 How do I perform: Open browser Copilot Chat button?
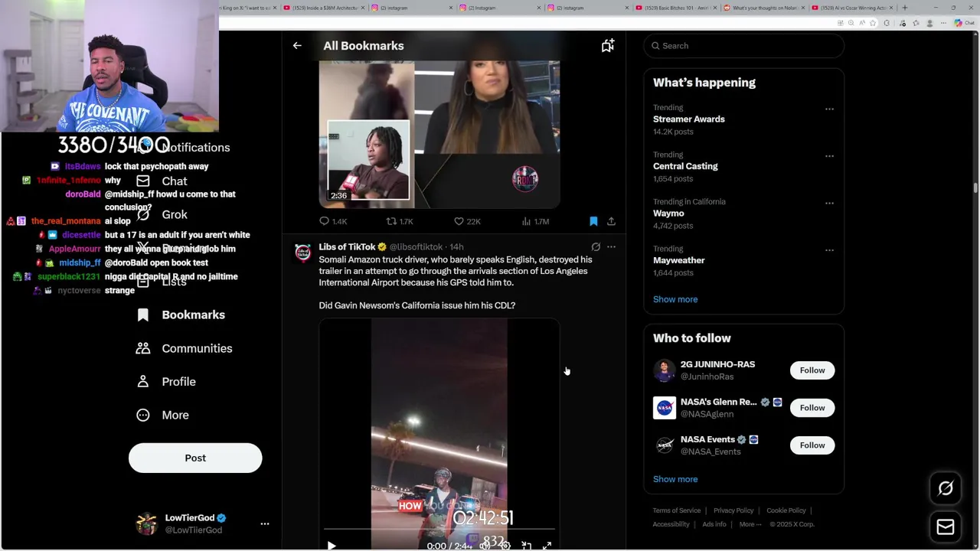pyautogui.click(x=963, y=23)
